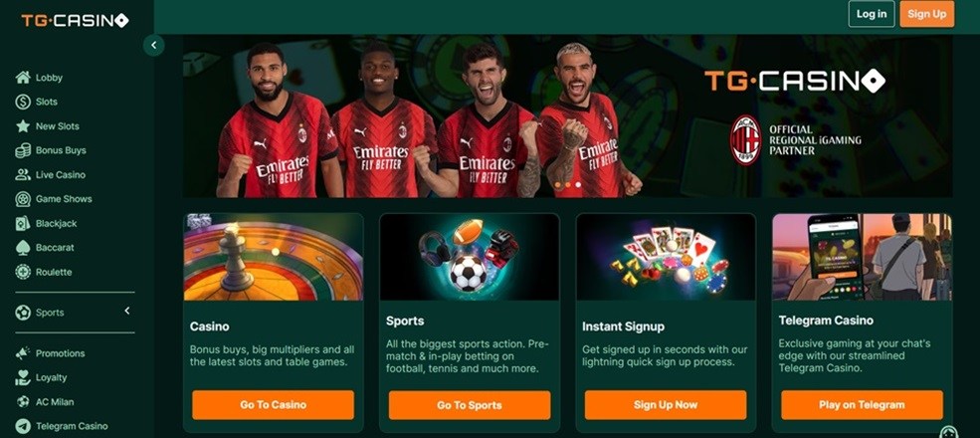Collapse the sidebar with the chevron

tap(154, 46)
